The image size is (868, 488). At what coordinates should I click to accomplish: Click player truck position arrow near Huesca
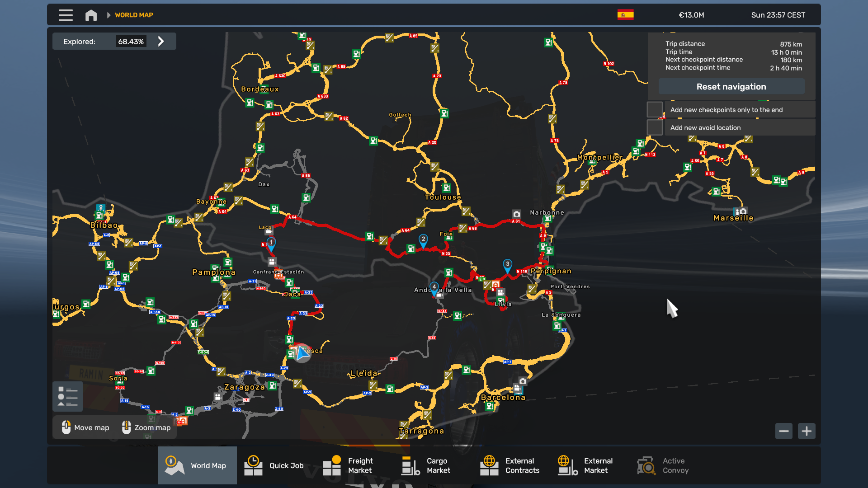pos(302,353)
